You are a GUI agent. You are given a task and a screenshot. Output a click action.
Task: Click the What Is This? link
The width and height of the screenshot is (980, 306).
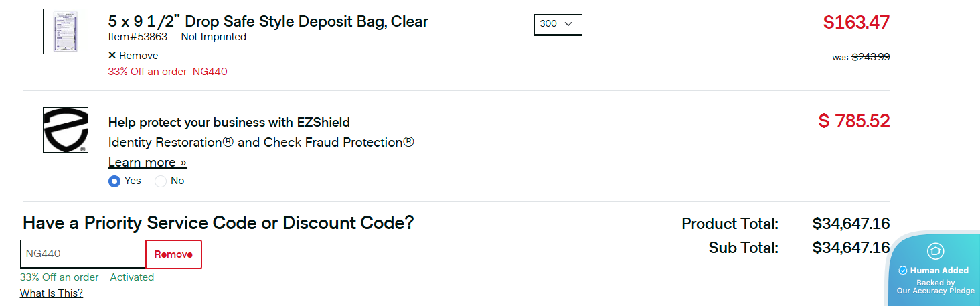point(52,293)
